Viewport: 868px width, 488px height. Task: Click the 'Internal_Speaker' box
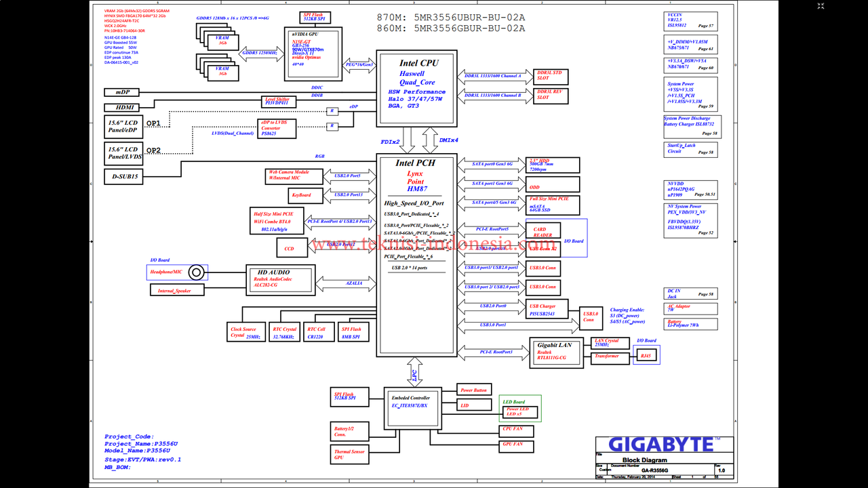click(176, 290)
